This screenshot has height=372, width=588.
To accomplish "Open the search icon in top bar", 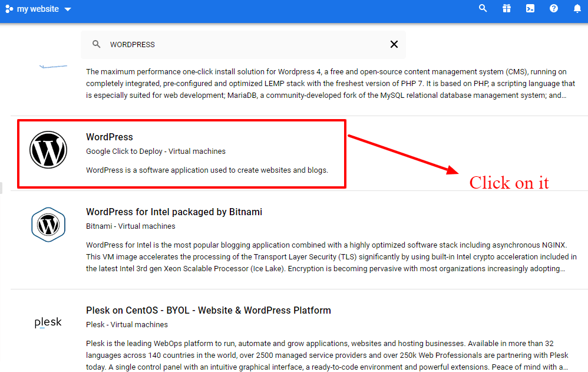I will [x=483, y=8].
